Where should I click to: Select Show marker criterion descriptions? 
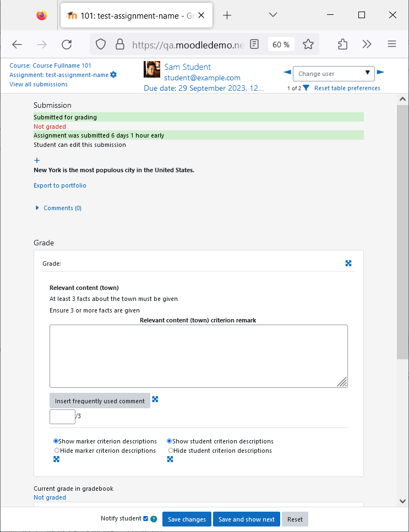56,441
